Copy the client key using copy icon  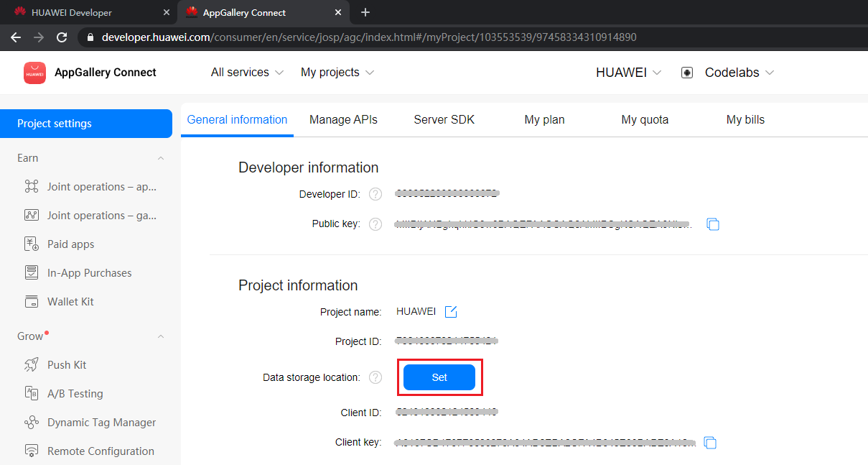pos(710,443)
